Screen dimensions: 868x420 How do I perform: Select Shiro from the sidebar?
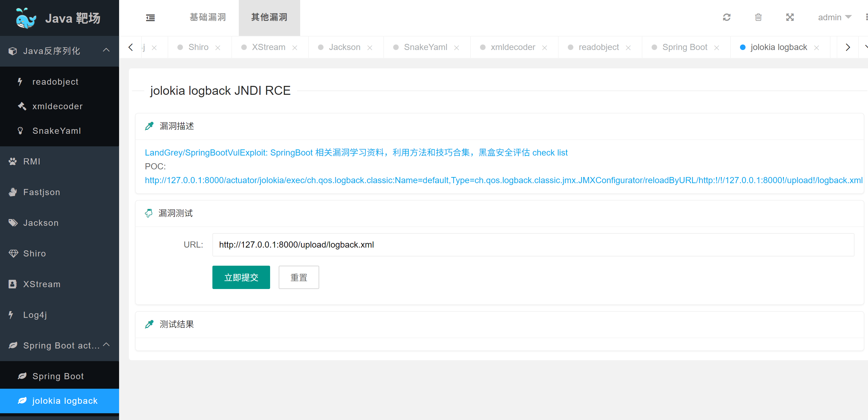pyautogui.click(x=34, y=254)
